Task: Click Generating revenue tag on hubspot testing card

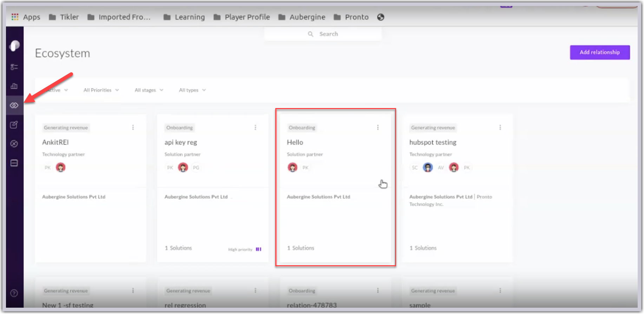Action: 433,128
